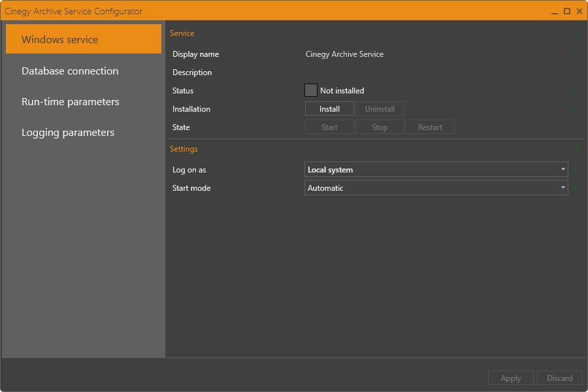Click the Log on as label
The width and height of the screenshot is (588, 392).
tap(189, 170)
